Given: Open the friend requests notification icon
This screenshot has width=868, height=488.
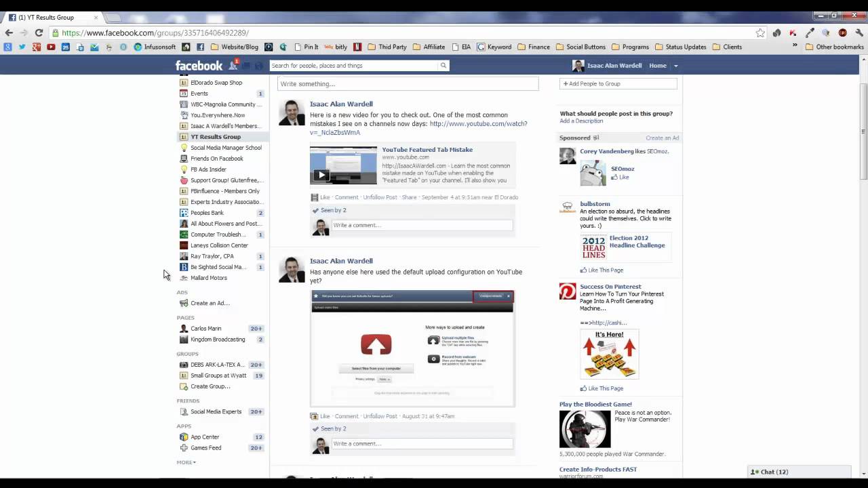Looking at the screenshot, I should click(233, 65).
